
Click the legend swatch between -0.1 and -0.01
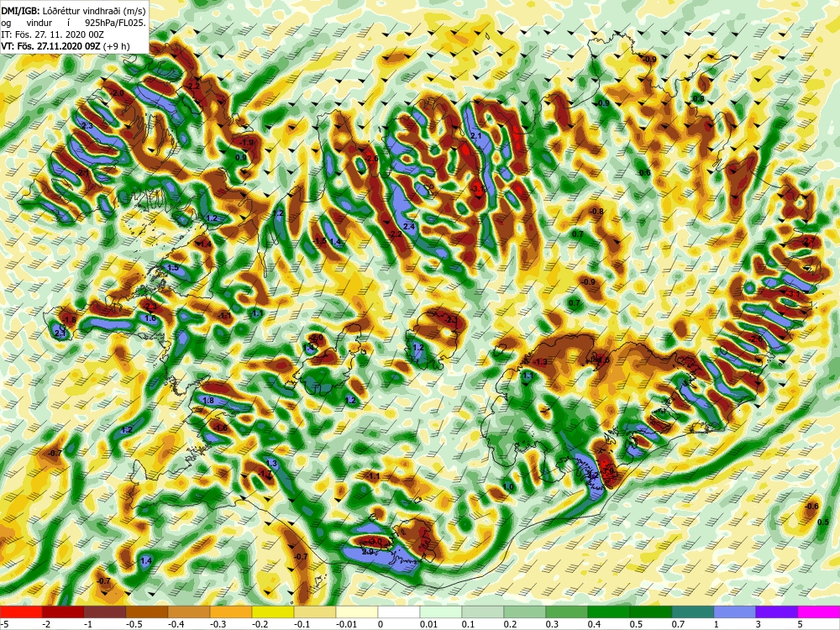pyautogui.click(x=315, y=612)
